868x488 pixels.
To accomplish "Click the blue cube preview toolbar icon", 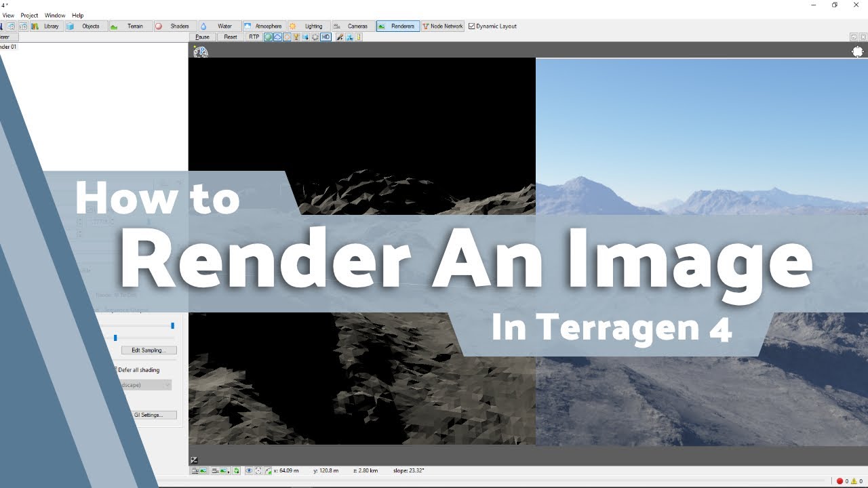I will point(305,37).
